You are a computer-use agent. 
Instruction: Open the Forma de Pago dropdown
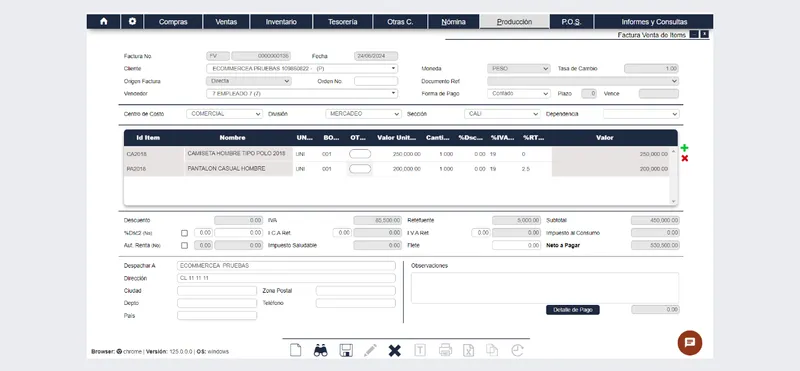point(519,94)
